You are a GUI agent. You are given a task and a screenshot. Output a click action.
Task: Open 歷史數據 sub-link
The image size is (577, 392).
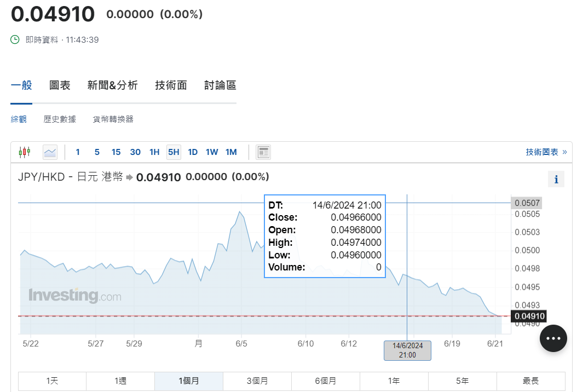coord(60,119)
